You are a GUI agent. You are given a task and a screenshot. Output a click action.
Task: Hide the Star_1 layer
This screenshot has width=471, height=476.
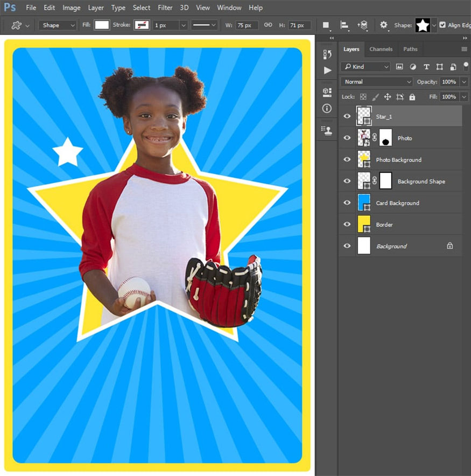347,116
